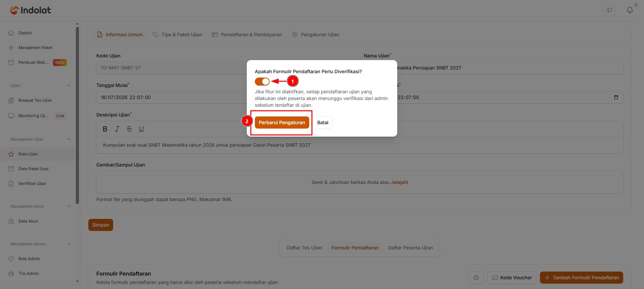Select the Daftar Tes Ujian tab
This screenshot has width=644, height=289.
click(x=304, y=248)
